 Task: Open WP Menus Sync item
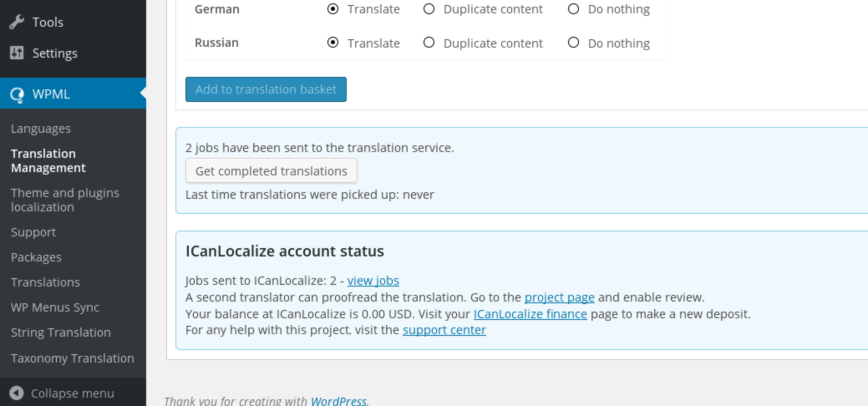click(x=55, y=307)
